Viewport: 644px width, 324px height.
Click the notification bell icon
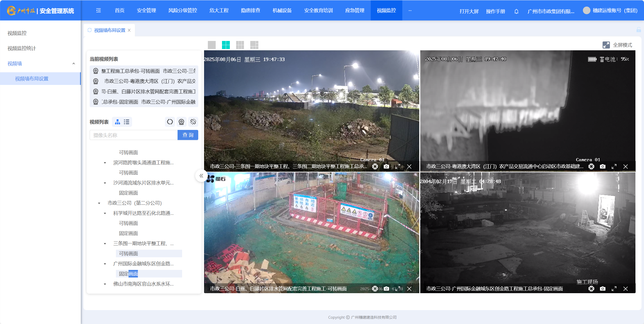pos(516,11)
